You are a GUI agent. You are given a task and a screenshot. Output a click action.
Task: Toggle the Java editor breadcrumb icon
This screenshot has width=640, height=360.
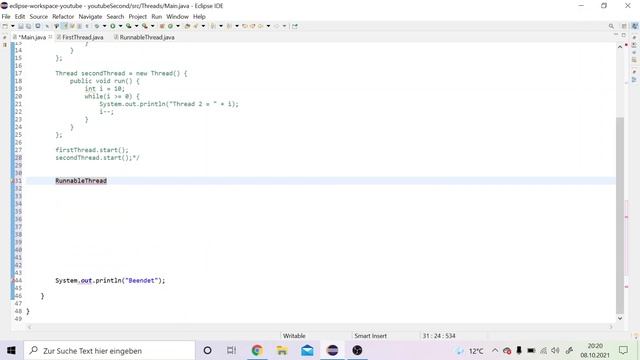(56, 26)
